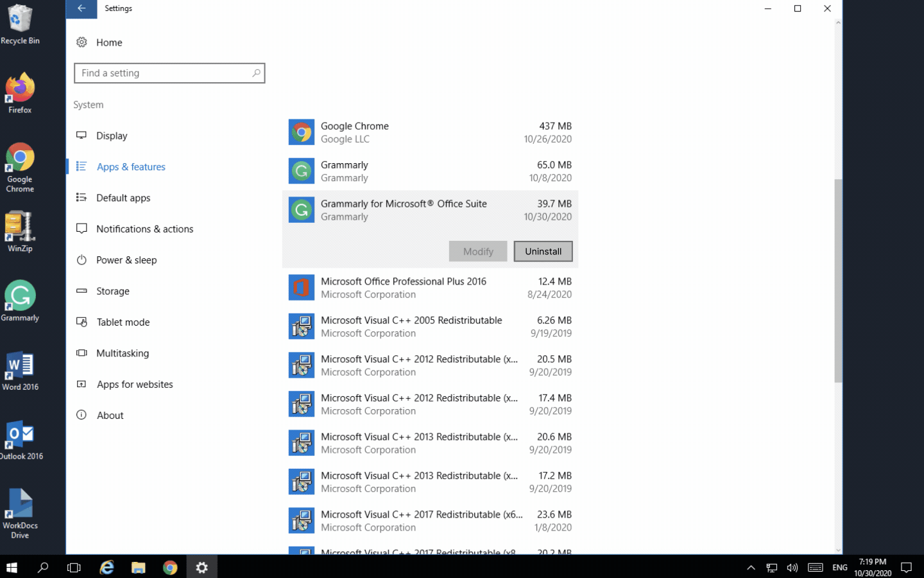Select the Google Chrome app entry
Screen dimensions: 924x578
[430, 132]
